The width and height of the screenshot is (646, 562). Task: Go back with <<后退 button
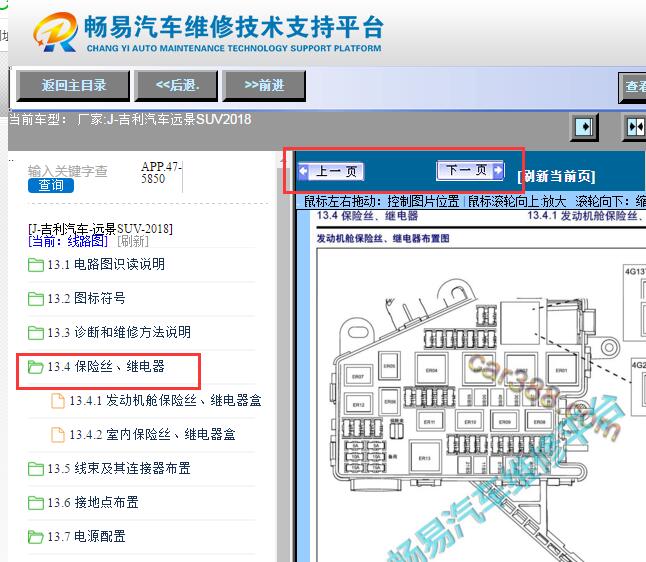pyautogui.click(x=176, y=86)
